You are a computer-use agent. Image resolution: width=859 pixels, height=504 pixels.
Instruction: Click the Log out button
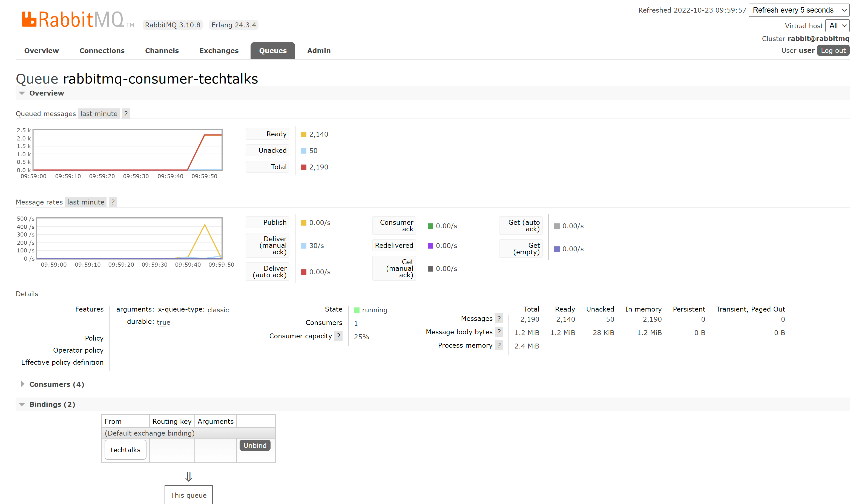[x=833, y=50]
